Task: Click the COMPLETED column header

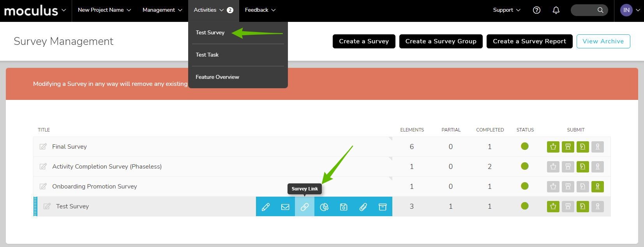Action: (490, 130)
